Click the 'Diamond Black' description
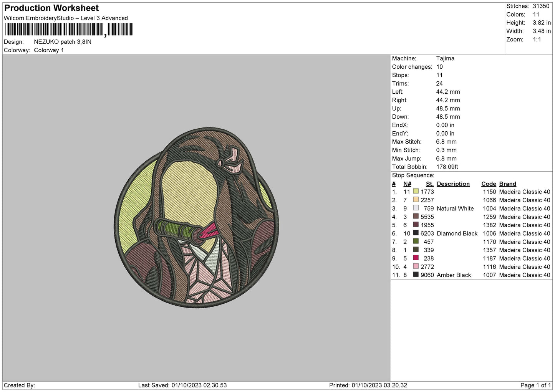Screen dimensions: 555x392 pyautogui.click(x=457, y=233)
